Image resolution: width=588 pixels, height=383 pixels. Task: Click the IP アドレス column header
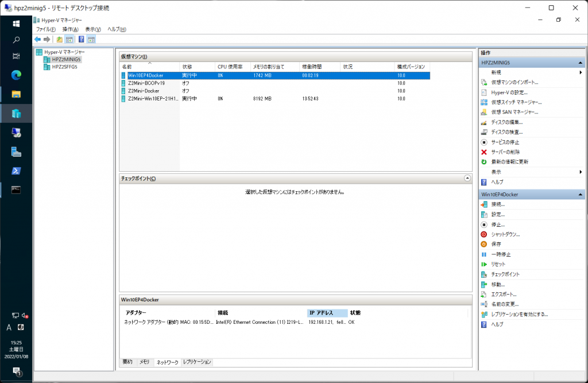tap(327, 313)
